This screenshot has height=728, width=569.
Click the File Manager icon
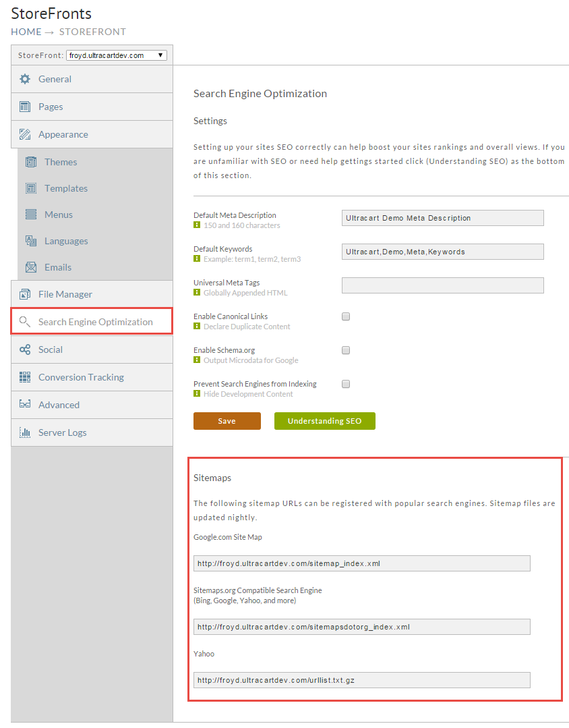point(25,294)
